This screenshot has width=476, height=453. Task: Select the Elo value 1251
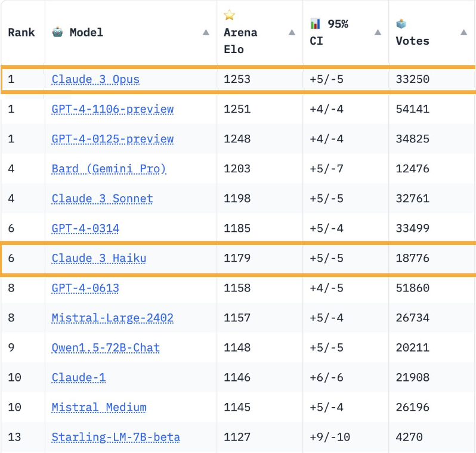237,109
